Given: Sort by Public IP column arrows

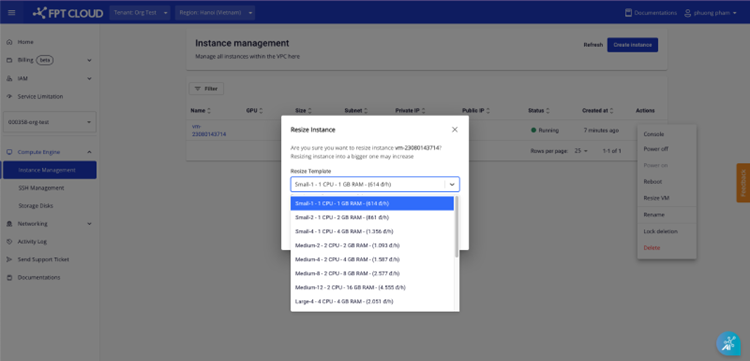Looking at the screenshot, I should [488, 111].
